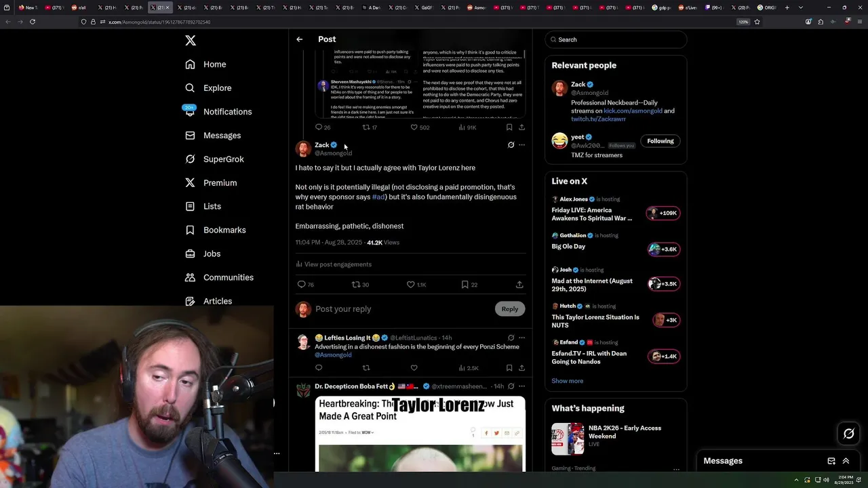Open Explore in the sidebar

(x=209, y=88)
